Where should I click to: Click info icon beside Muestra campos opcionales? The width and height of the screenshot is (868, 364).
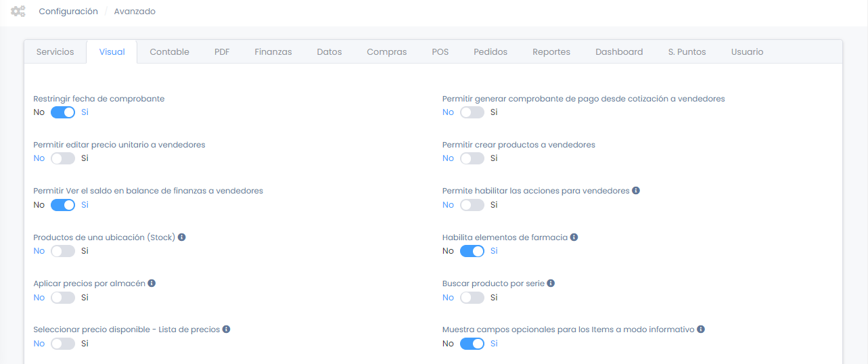tap(701, 329)
